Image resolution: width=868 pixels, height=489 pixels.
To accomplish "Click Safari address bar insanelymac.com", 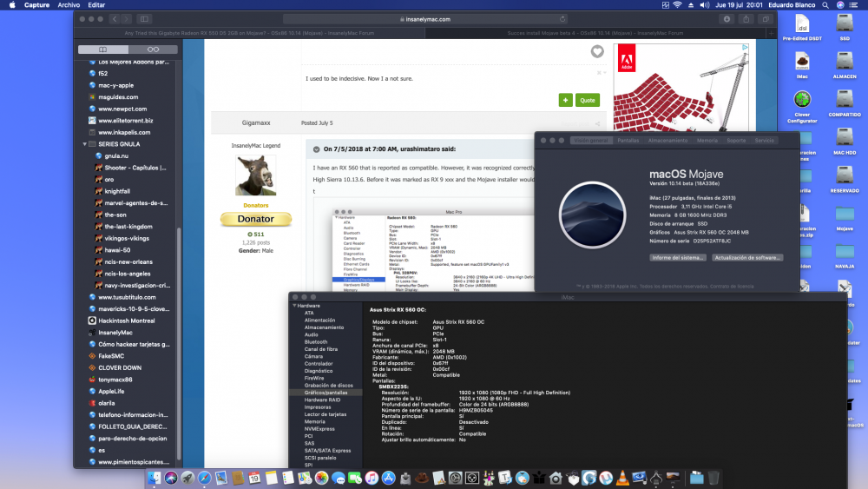I will 425,19.
